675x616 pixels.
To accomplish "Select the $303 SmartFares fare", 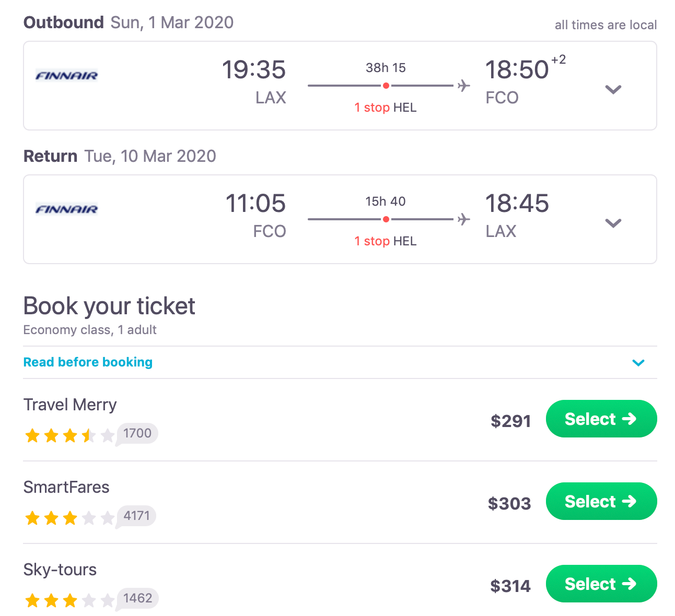I will click(601, 501).
